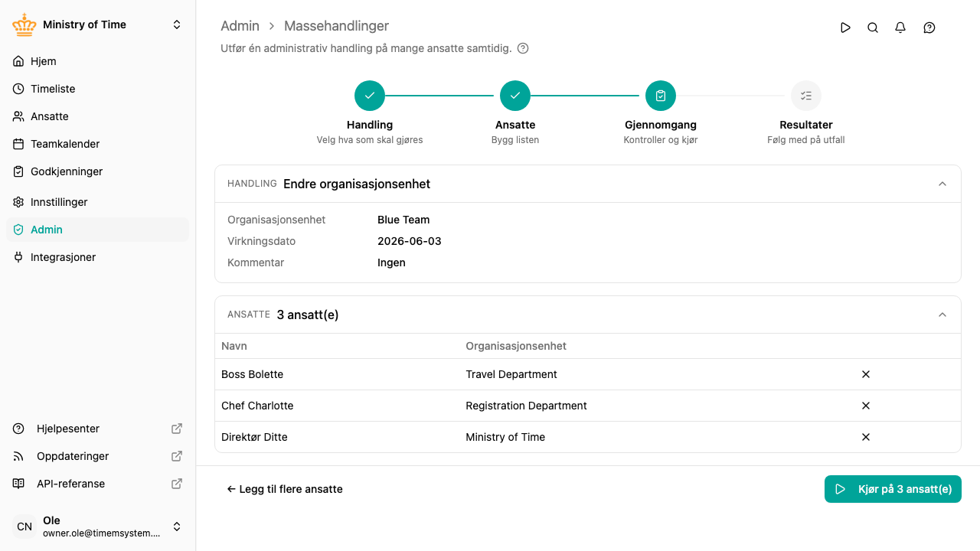
Task: Collapse the Handling section
Action: click(x=942, y=184)
